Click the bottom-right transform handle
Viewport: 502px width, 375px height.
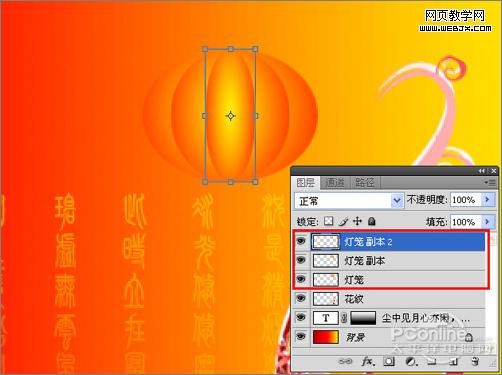[x=255, y=182]
